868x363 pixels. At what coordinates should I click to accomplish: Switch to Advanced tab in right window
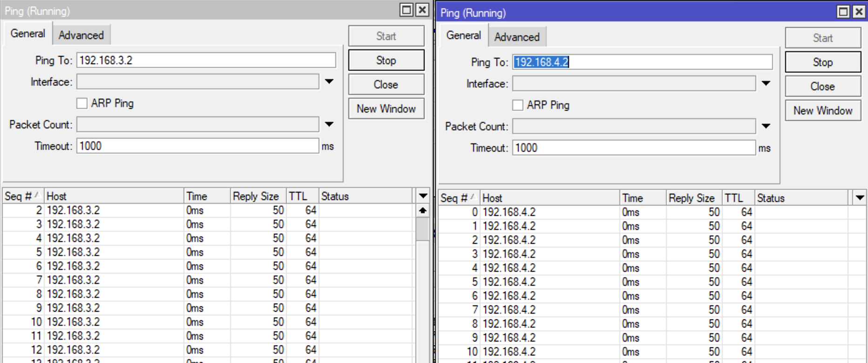coord(517,37)
